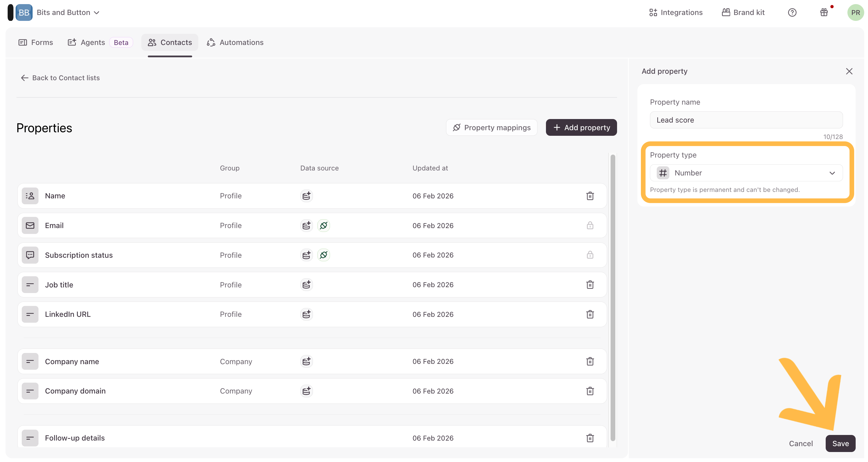This screenshot has width=868, height=462.
Task: Open the gift rewards icon
Action: pos(824,12)
